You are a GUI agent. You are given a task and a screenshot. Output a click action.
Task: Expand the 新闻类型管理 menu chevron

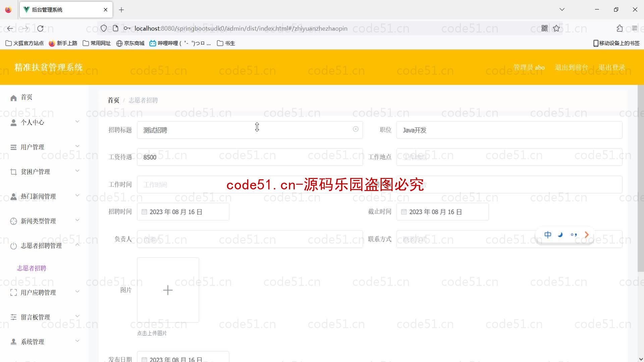[x=77, y=220]
